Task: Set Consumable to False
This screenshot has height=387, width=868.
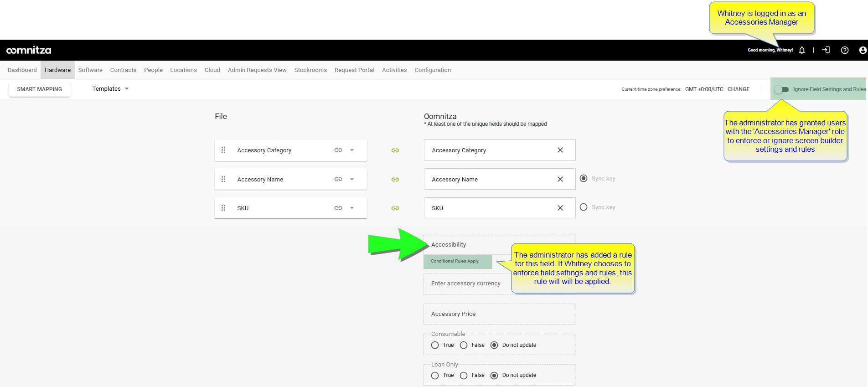Action: (x=464, y=345)
